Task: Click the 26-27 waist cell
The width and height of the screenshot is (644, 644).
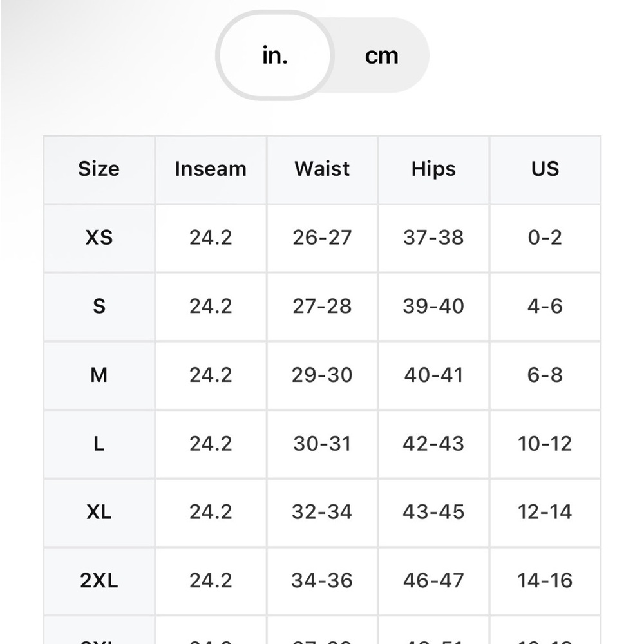Action: pyautogui.click(x=322, y=238)
